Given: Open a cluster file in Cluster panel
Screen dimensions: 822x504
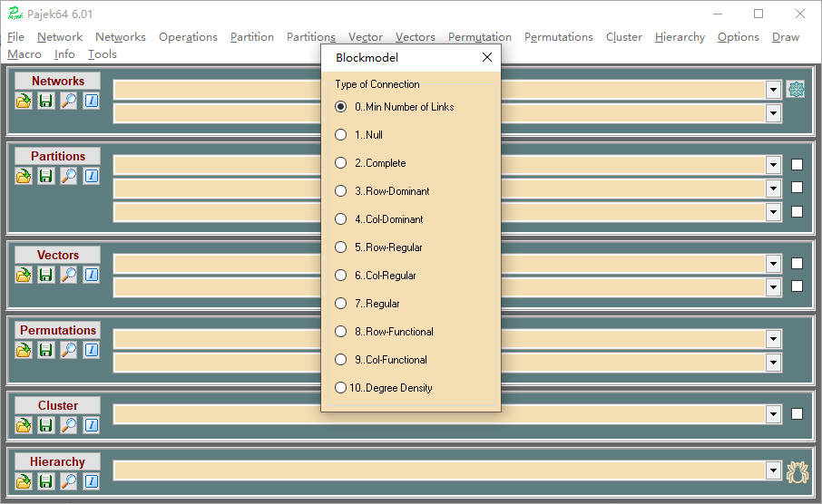Looking at the screenshot, I should tap(24, 425).
